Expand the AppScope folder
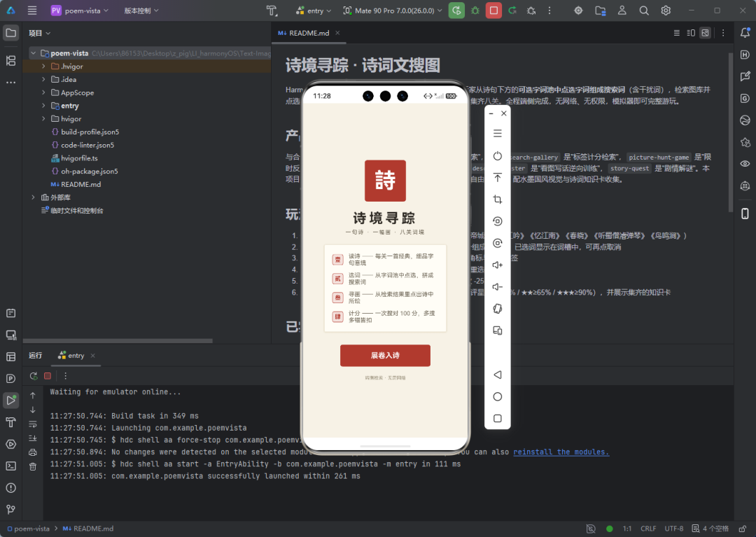This screenshot has width=756, height=537. point(43,92)
